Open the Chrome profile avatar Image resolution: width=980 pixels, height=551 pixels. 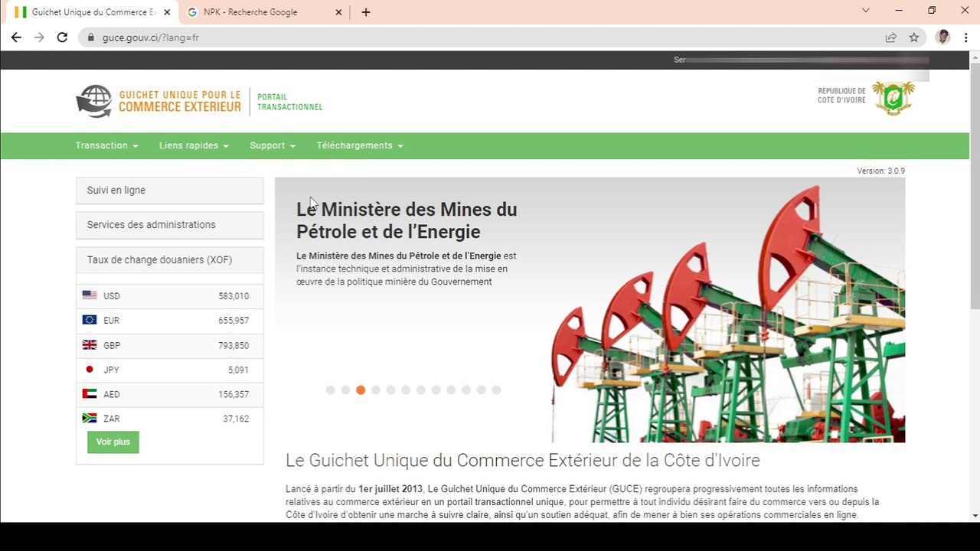(942, 37)
